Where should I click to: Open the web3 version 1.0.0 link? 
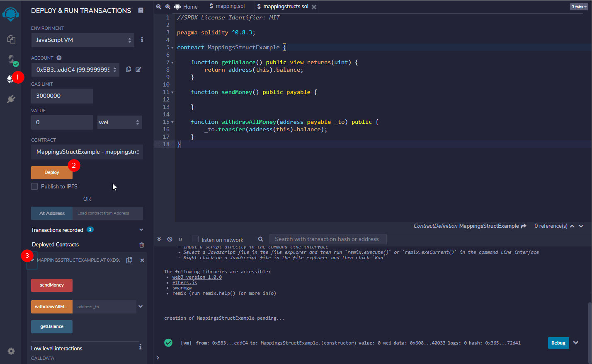point(197,277)
